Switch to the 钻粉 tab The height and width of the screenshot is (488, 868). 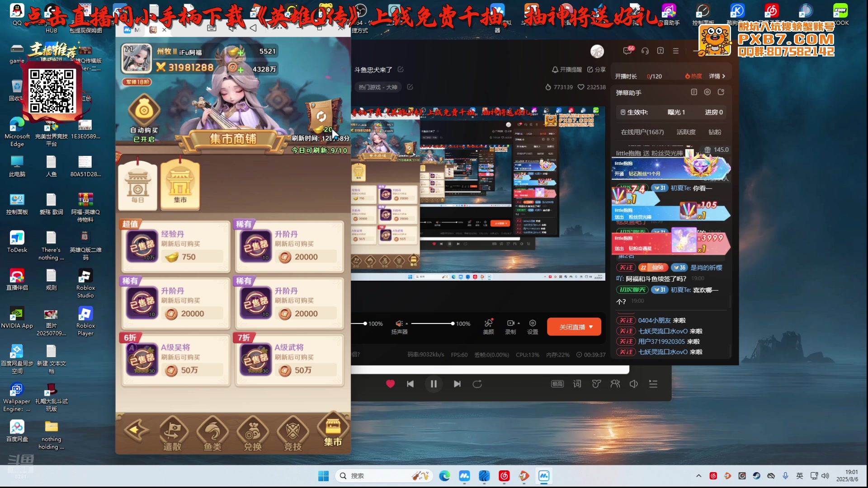(715, 132)
